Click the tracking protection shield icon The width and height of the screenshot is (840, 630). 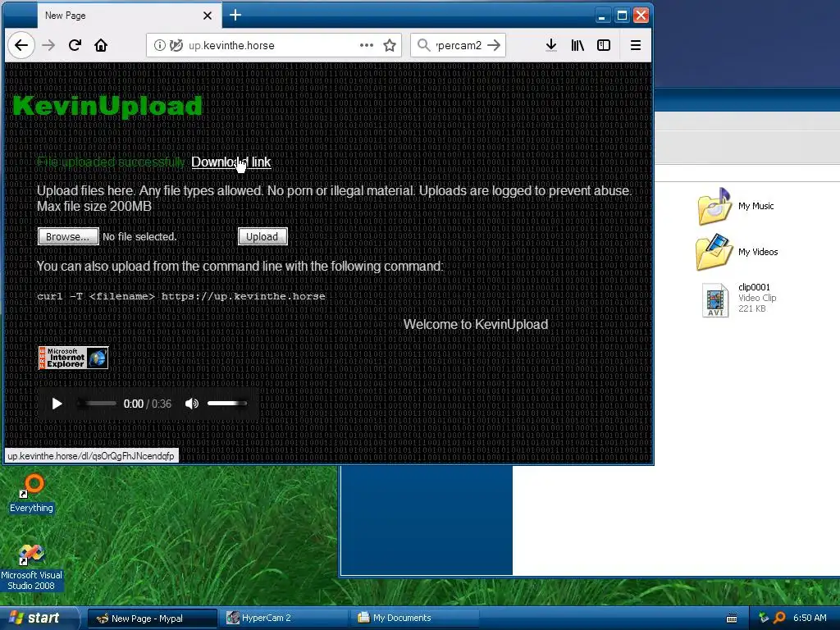click(176, 46)
